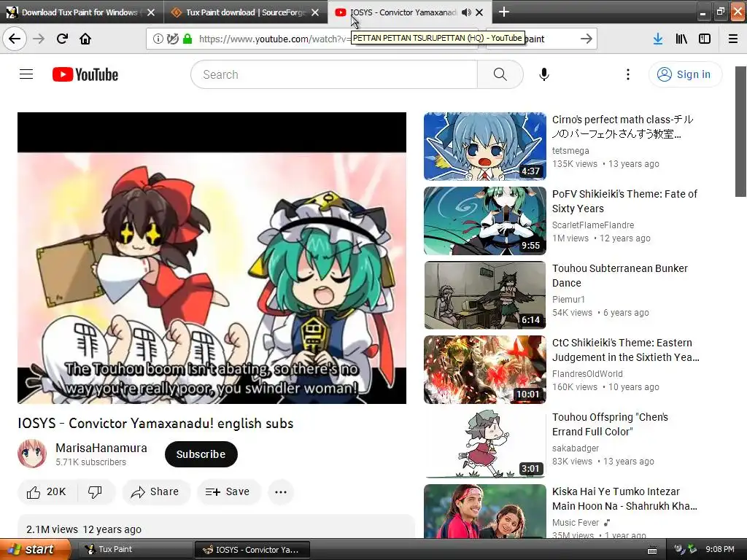Open more actions ellipsis below video
Viewport: 747px width, 560px height.
pos(281,492)
